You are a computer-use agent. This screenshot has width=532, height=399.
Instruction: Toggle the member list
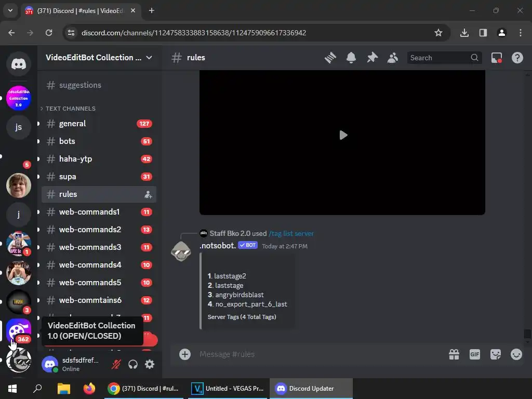click(x=393, y=58)
